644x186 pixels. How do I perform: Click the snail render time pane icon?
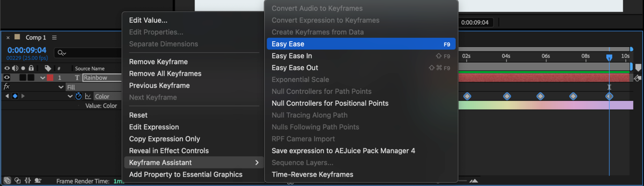coord(38,181)
